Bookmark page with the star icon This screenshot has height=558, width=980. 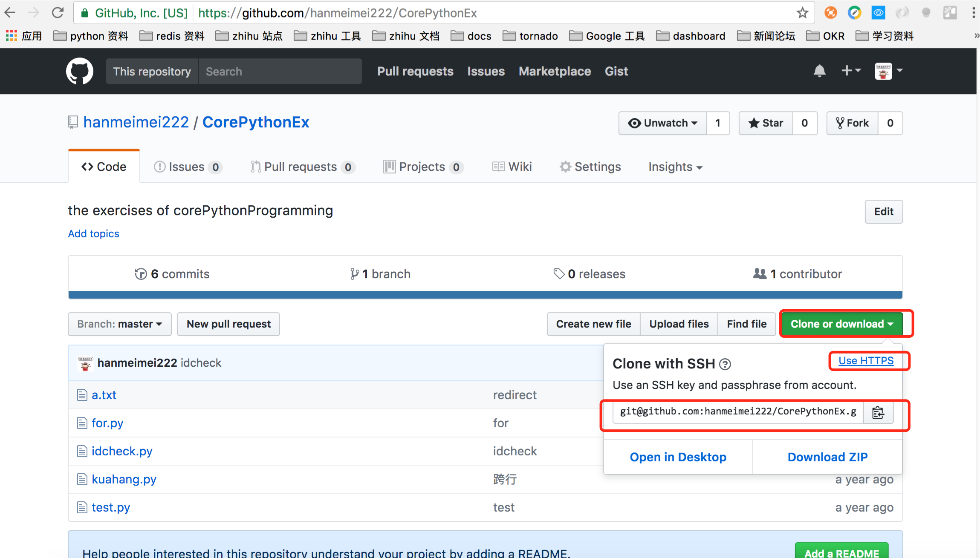click(x=802, y=13)
